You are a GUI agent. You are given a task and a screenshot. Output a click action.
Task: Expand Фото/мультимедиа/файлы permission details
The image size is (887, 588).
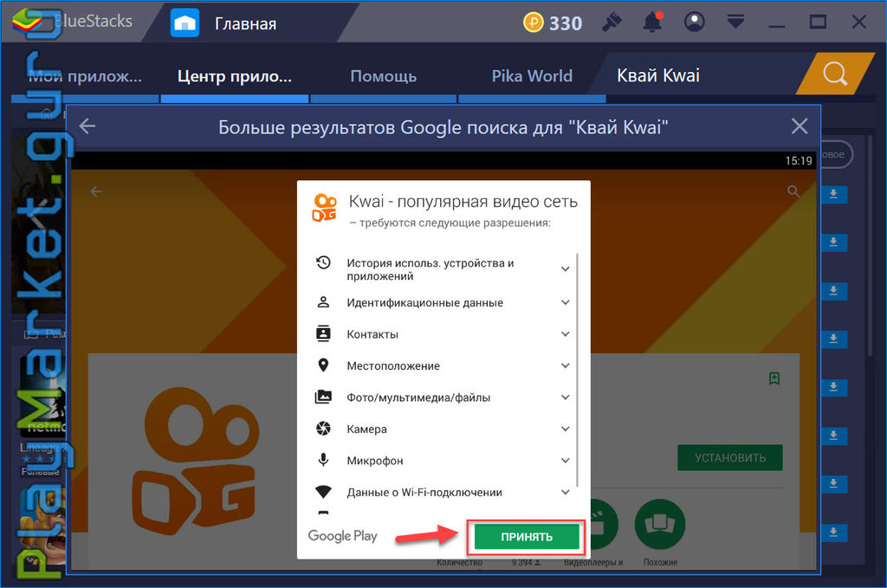coord(565,397)
